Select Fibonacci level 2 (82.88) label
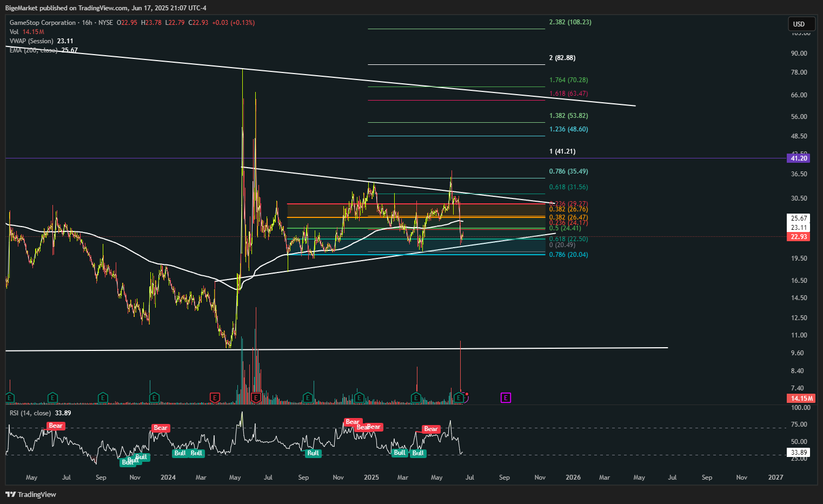823x504 pixels. coord(562,58)
